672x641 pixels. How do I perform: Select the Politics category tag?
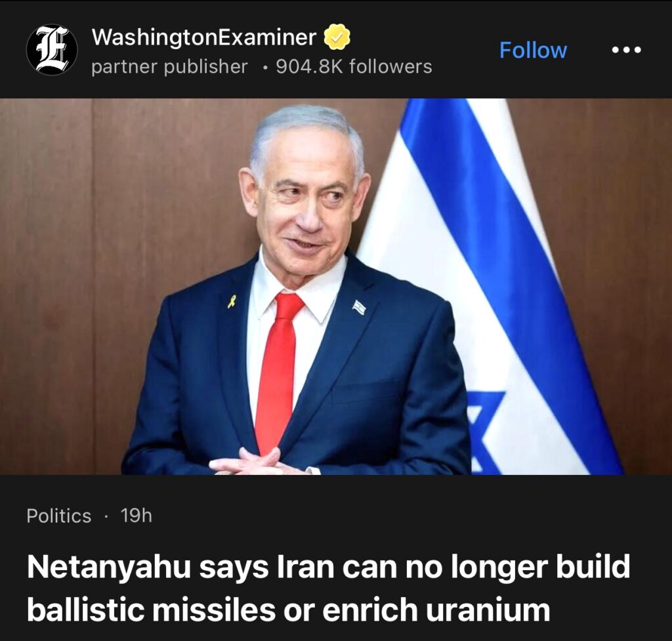[x=58, y=516]
